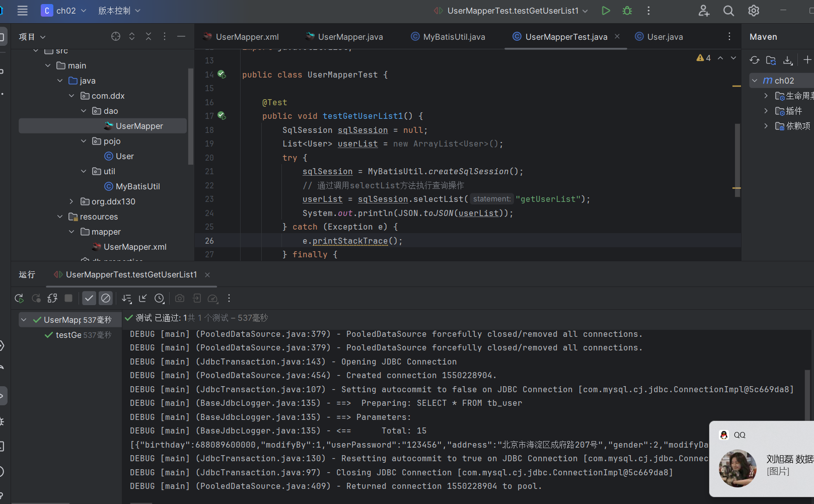The width and height of the screenshot is (814, 504).
Task: Open editor tabs more options menu
Action: tap(729, 36)
